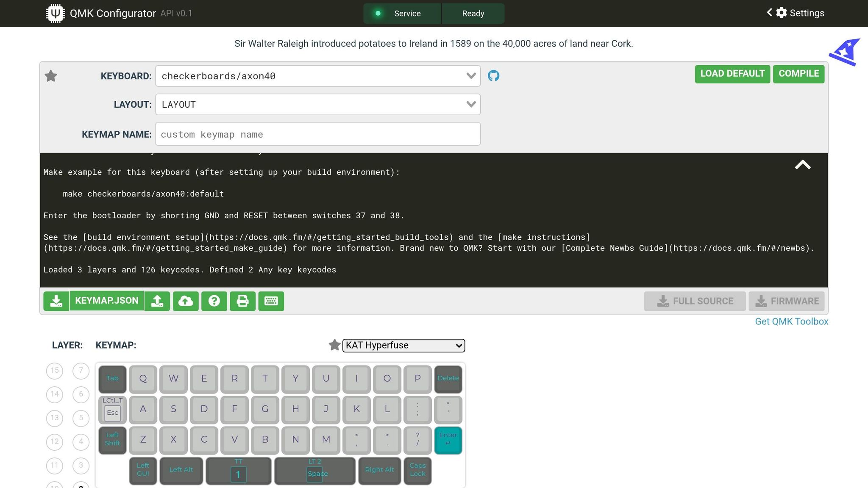Print the current keymap layout
The height and width of the screenshot is (488, 868).
(242, 301)
